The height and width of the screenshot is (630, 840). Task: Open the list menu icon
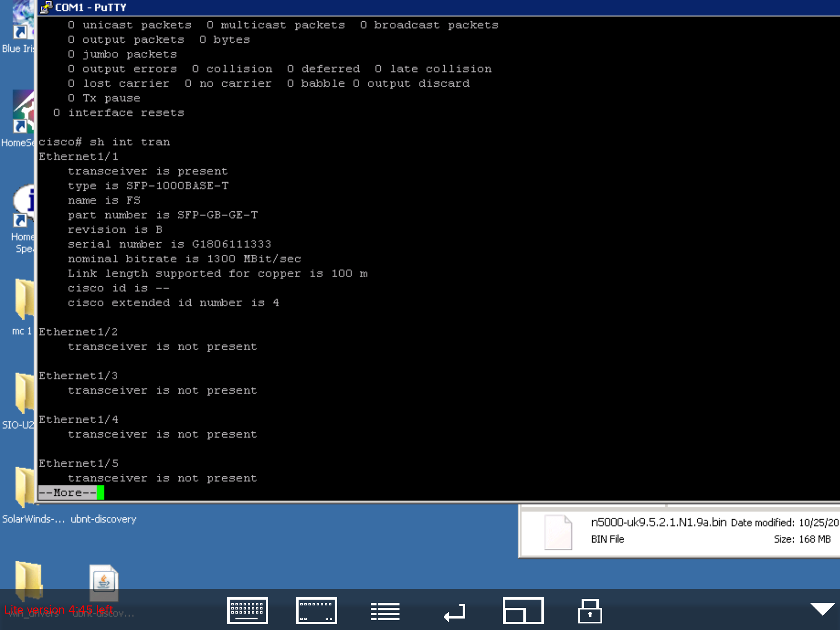385,611
